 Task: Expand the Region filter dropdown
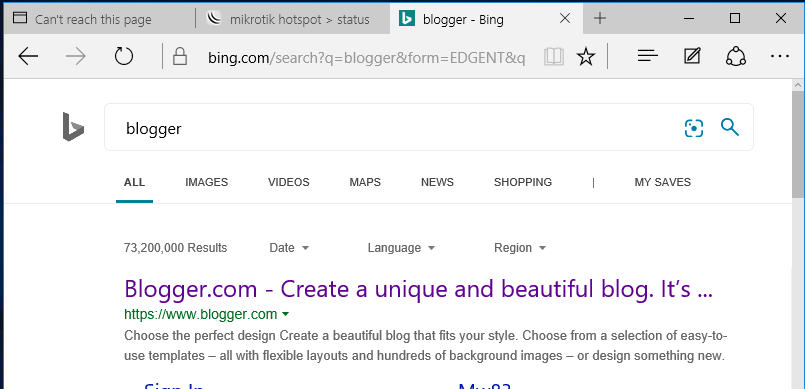pos(520,248)
